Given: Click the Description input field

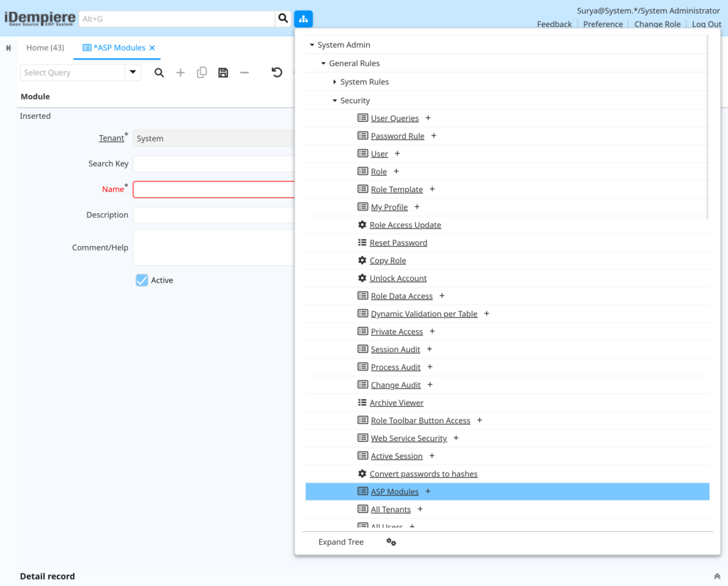Looking at the screenshot, I should [x=213, y=215].
